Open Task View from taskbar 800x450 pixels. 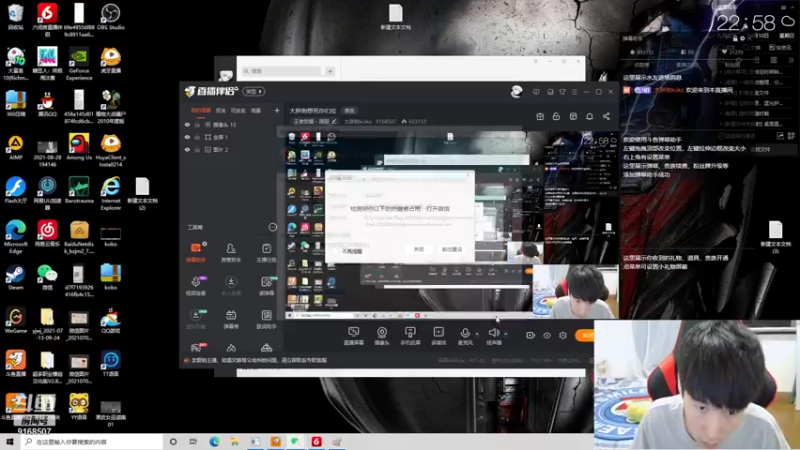pos(193,442)
